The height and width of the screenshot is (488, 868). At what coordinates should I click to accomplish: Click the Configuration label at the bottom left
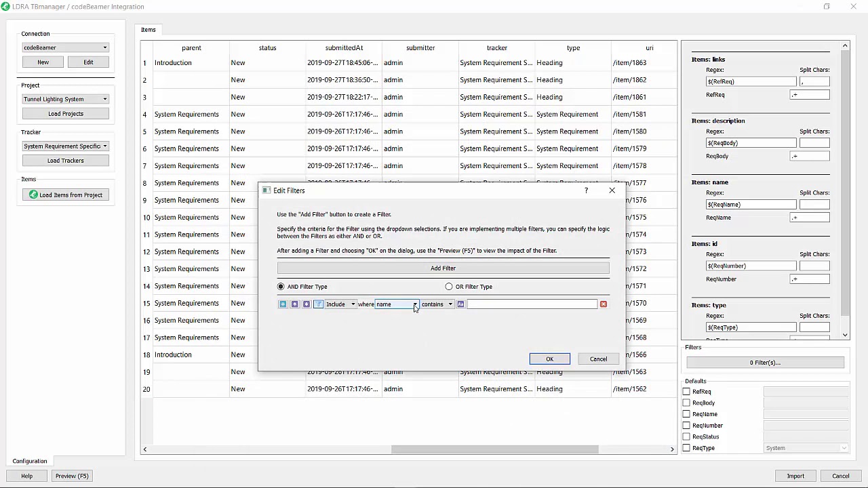pos(30,462)
